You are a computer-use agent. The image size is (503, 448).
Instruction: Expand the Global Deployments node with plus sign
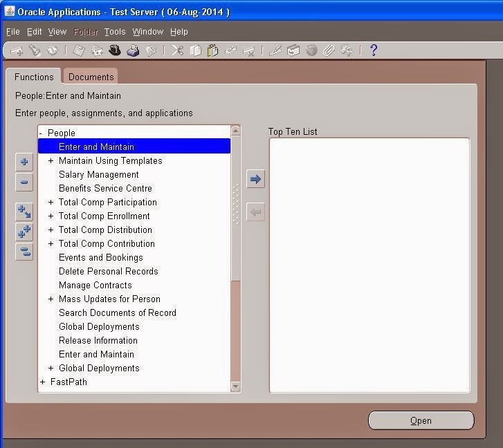51,368
